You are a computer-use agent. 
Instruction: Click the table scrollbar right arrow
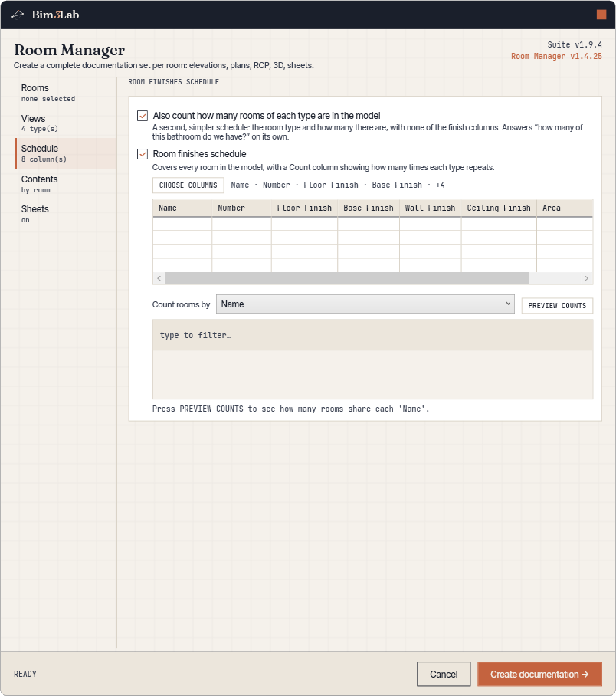click(x=586, y=278)
